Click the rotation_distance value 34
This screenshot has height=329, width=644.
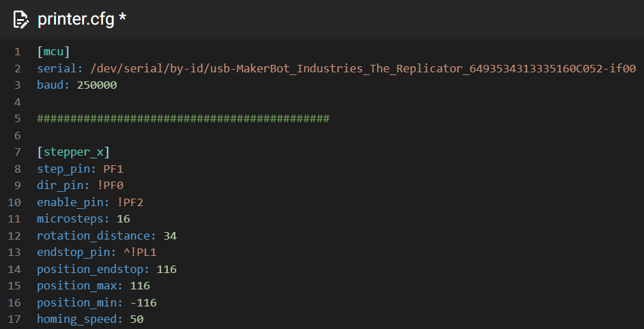(170, 235)
